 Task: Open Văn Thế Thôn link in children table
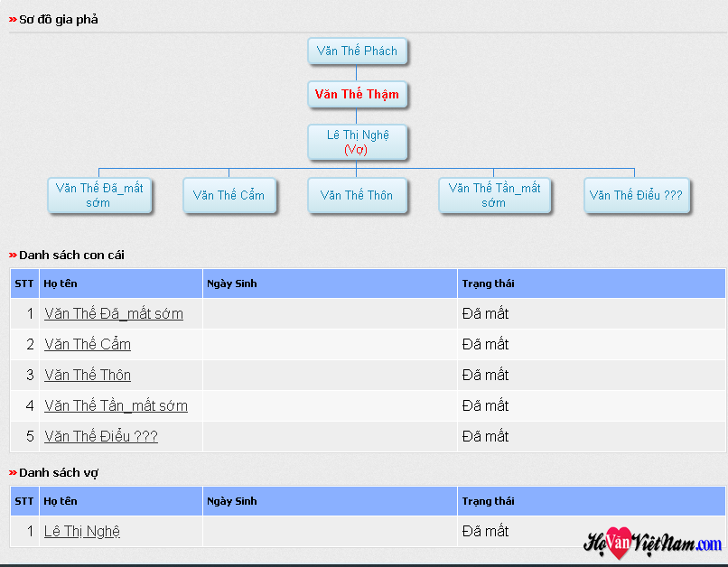click(x=88, y=376)
